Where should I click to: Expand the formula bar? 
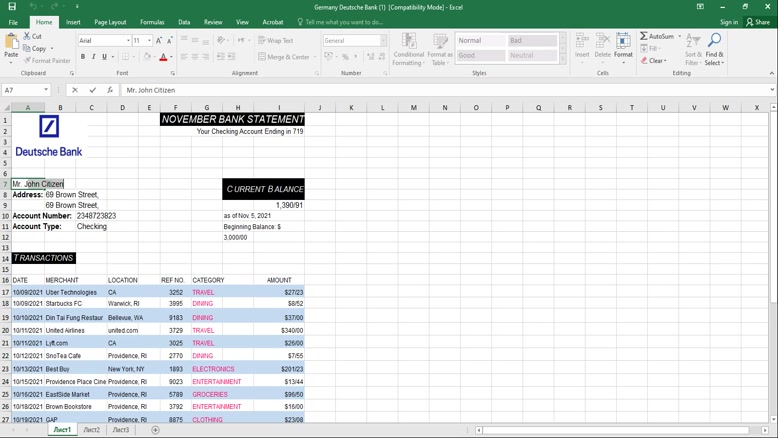click(x=772, y=90)
